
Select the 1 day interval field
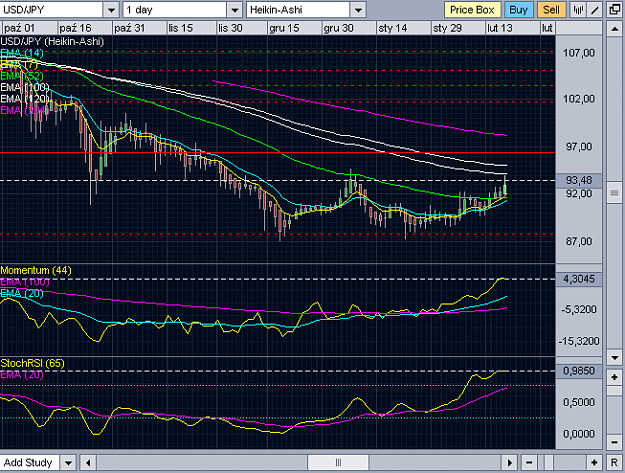point(175,10)
